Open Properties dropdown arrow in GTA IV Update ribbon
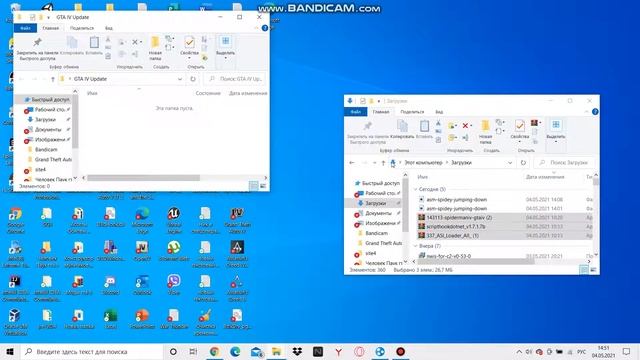The height and width of the screenshot is (360, 640). pyautogui.click(x=189, y=58)
